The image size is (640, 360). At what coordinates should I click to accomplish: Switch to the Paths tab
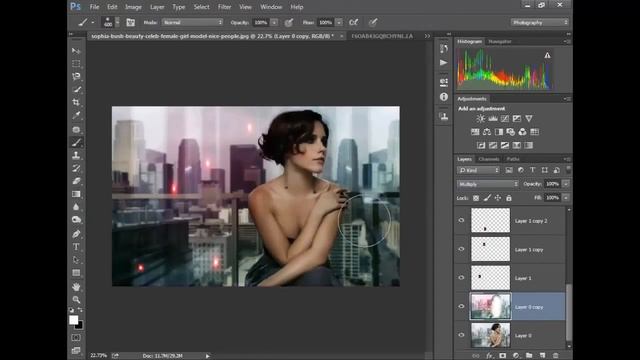513,159
